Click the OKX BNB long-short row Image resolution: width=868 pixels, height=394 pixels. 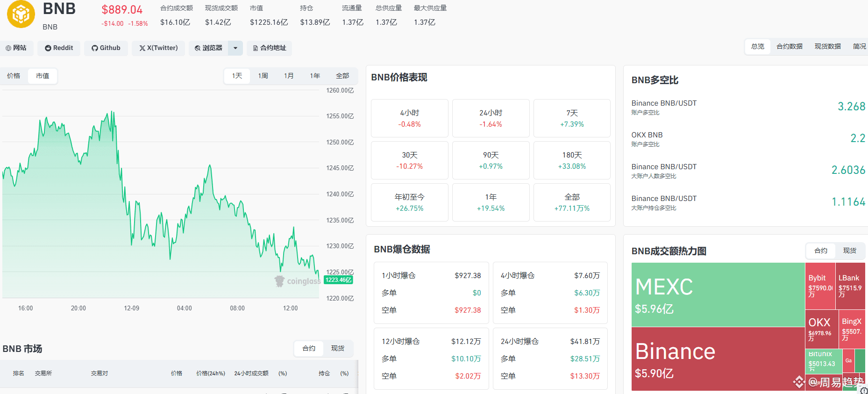[748, 139]
